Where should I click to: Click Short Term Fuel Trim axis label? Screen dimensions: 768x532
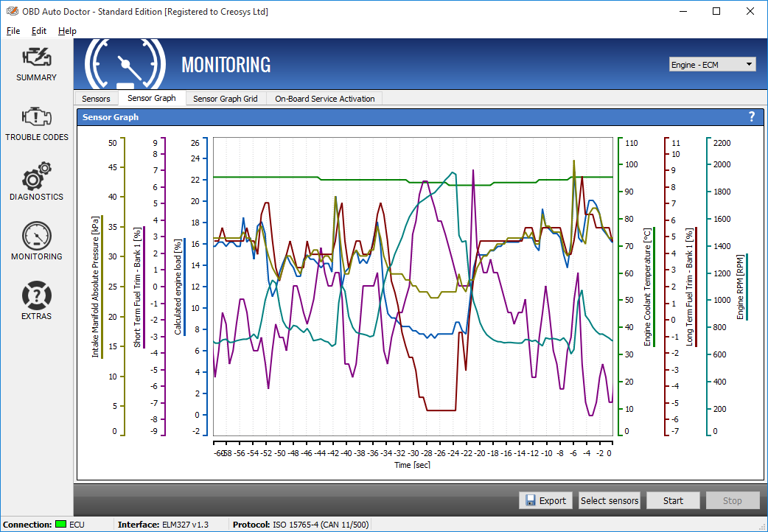138,287
